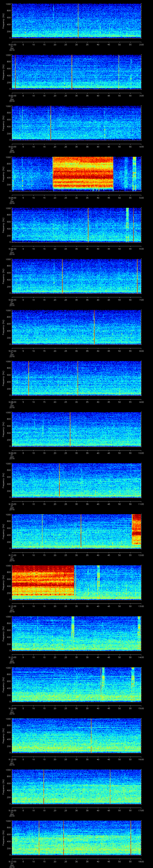Click the line near 23 s in 9:06 spectrogram

[62, 276]
